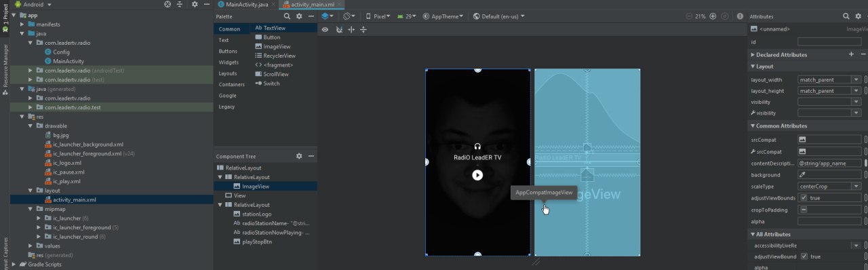Open the layout_height dropdown

[856, 91]
